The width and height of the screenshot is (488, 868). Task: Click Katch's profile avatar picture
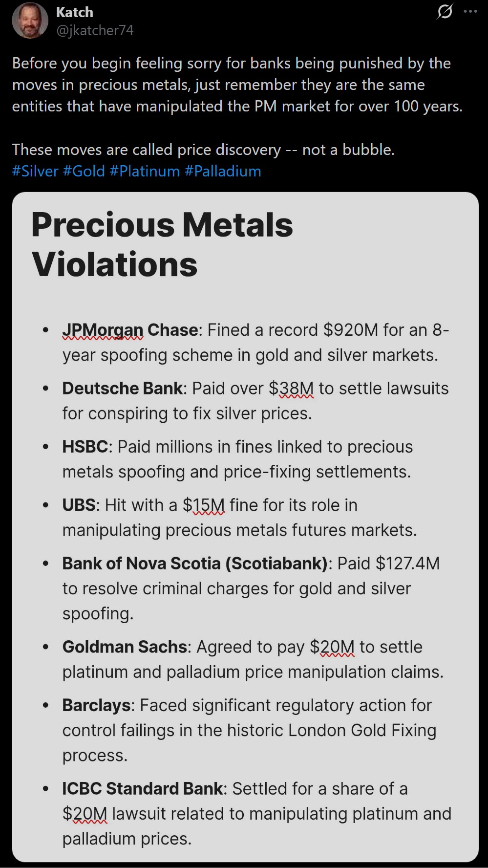(x=30, y=21)
